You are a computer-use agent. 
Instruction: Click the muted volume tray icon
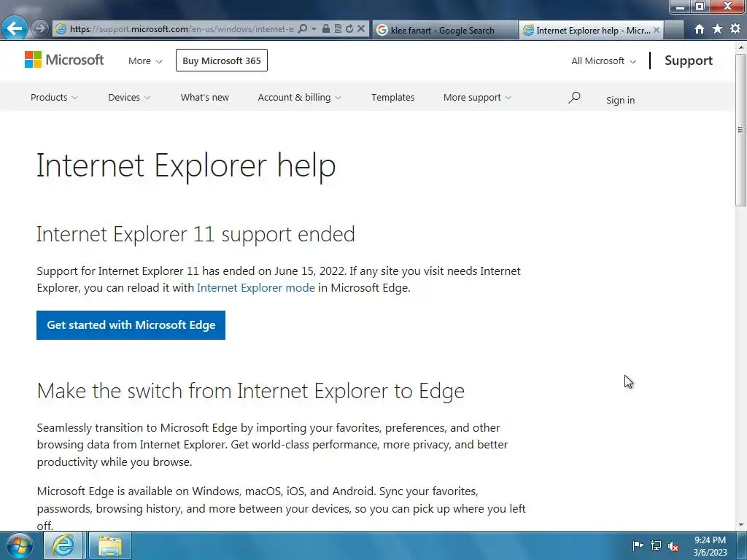tap(673, 546)
